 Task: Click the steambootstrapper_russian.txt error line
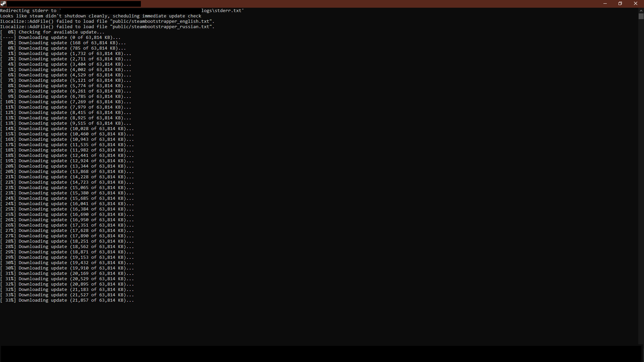click(x=107, y=27)
